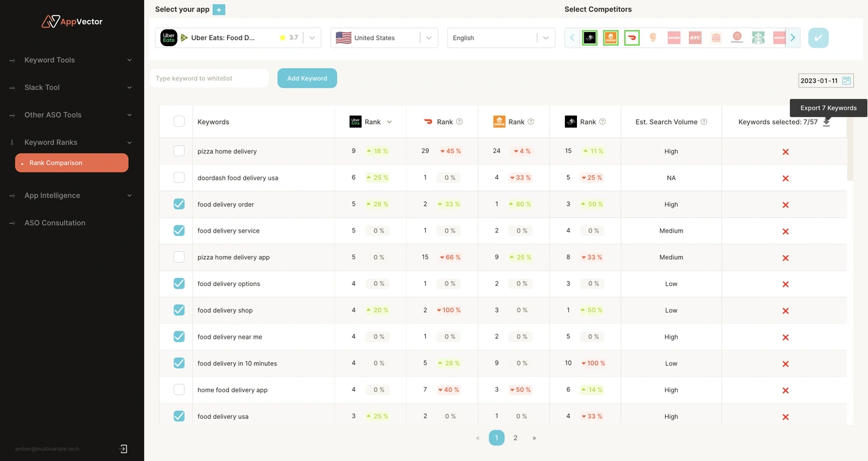The width and height of the screenshot is (868, 461).
Task: Check the checkbox for pizza home delivery
Action: [x=179, y=150]
